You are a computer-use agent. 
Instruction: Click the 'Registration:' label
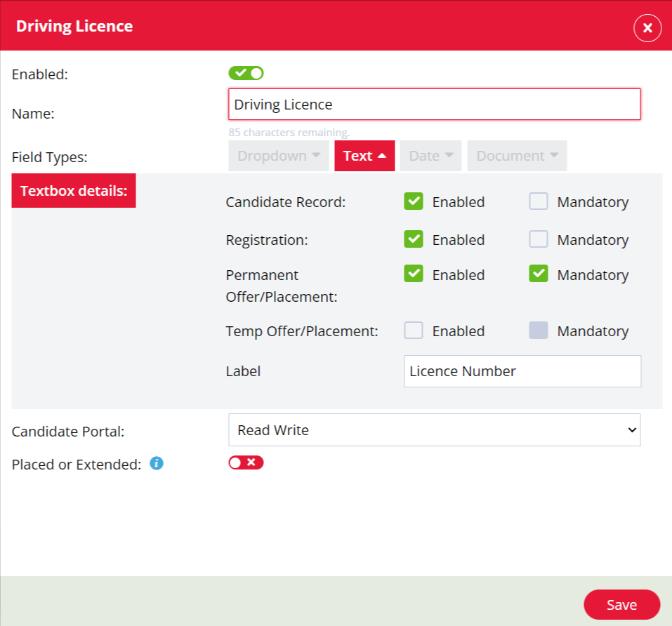(x=267, y=240)
